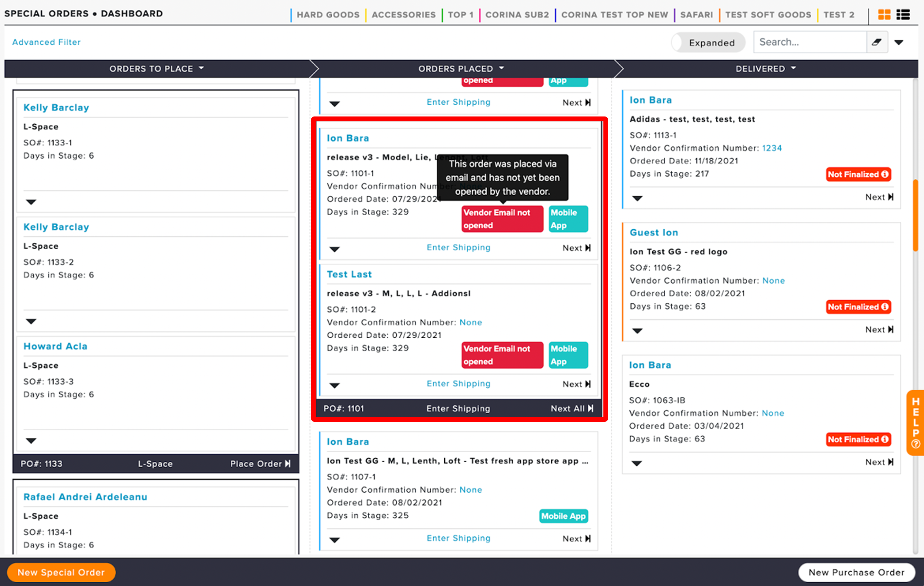Open the Corina Test Top New tab

click(x=614, y=15)
